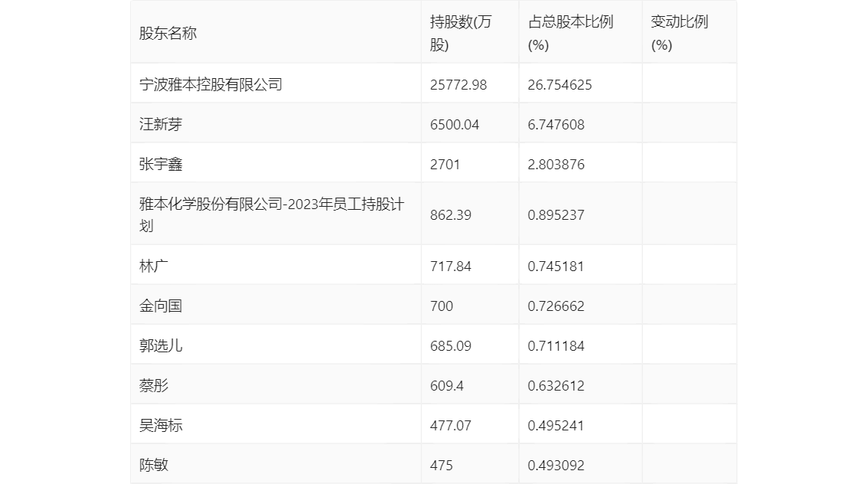
Task: Click the value 2701
Action: coord(445,165)
